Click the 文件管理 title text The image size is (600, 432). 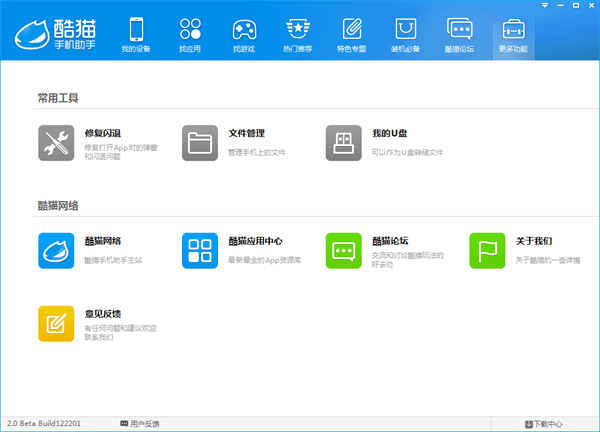tap(247, 132)
